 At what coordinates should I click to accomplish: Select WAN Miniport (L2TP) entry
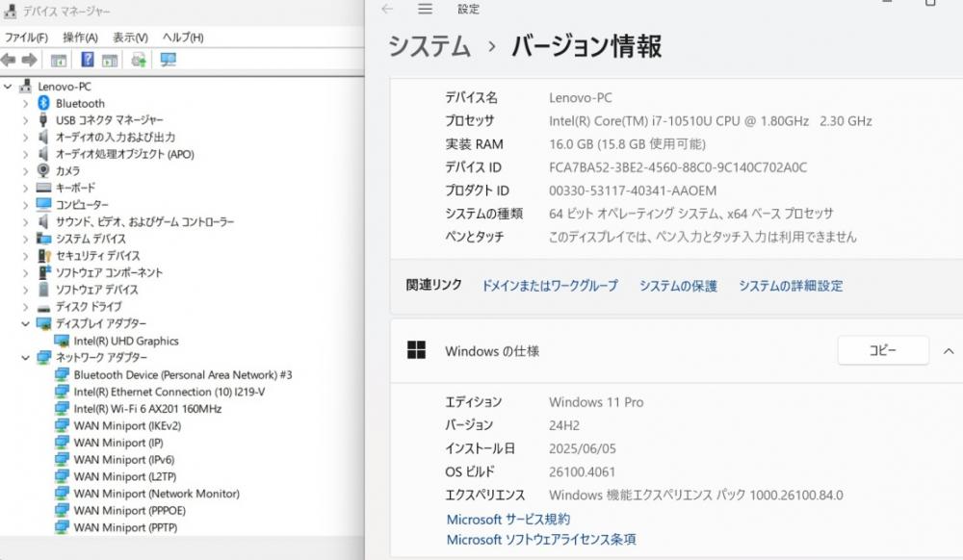click(124, 476)
